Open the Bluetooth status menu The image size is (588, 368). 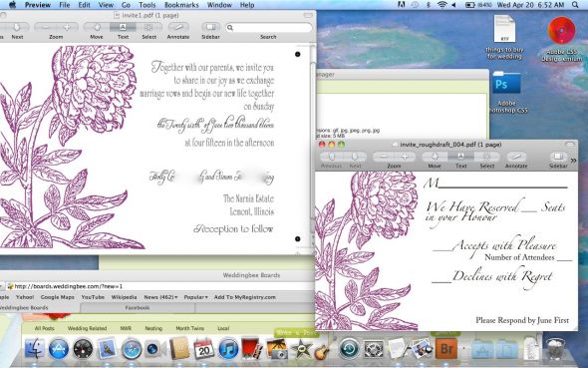click(x=429, y=5)
